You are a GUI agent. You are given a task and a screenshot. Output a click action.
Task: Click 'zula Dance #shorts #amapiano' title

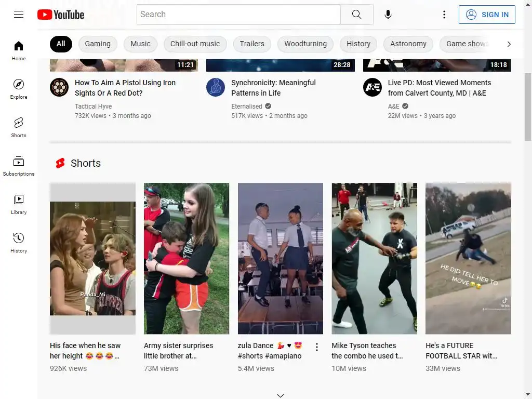(270, 351)
